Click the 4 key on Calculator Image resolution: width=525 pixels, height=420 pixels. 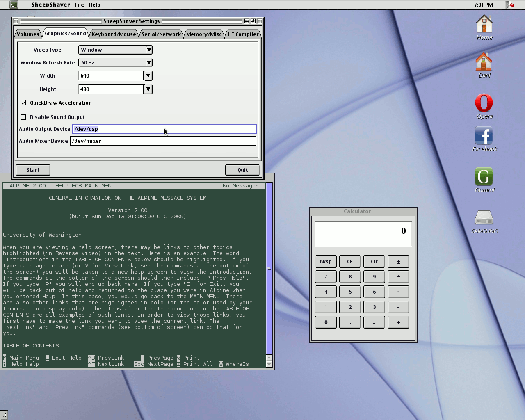[x=326, y=292]
